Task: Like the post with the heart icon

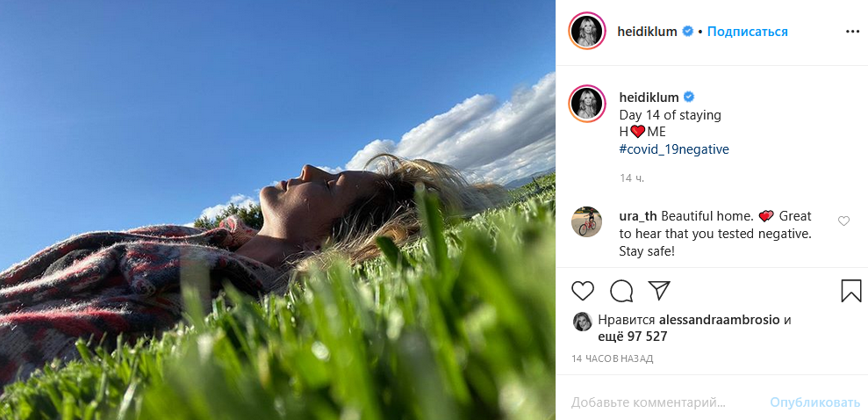Action: tap(583, 290)
